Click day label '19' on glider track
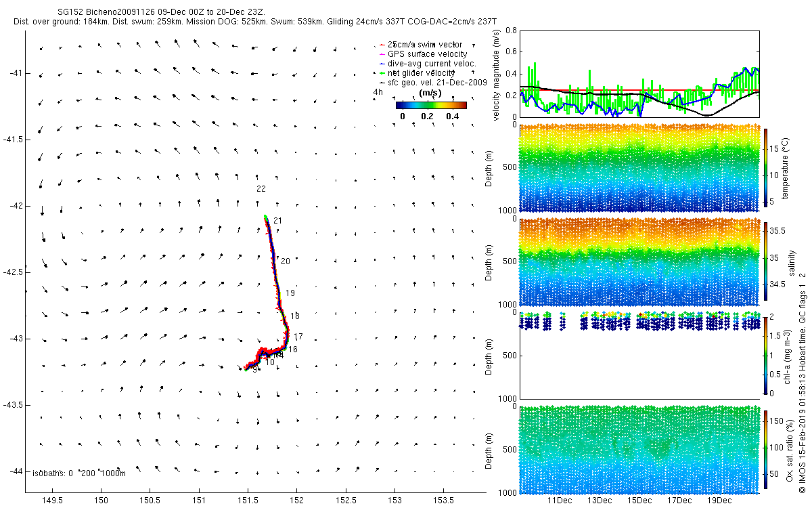Viewport: 812px width, 508px height. (290, 293)
